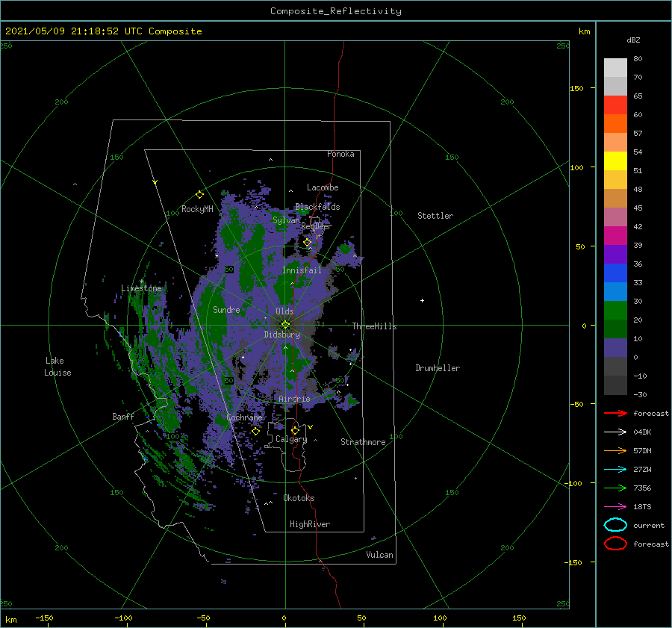Click the yellow diamond marker near RedDeer
This screenshot has height=628, width=672.
coord(308,243)
